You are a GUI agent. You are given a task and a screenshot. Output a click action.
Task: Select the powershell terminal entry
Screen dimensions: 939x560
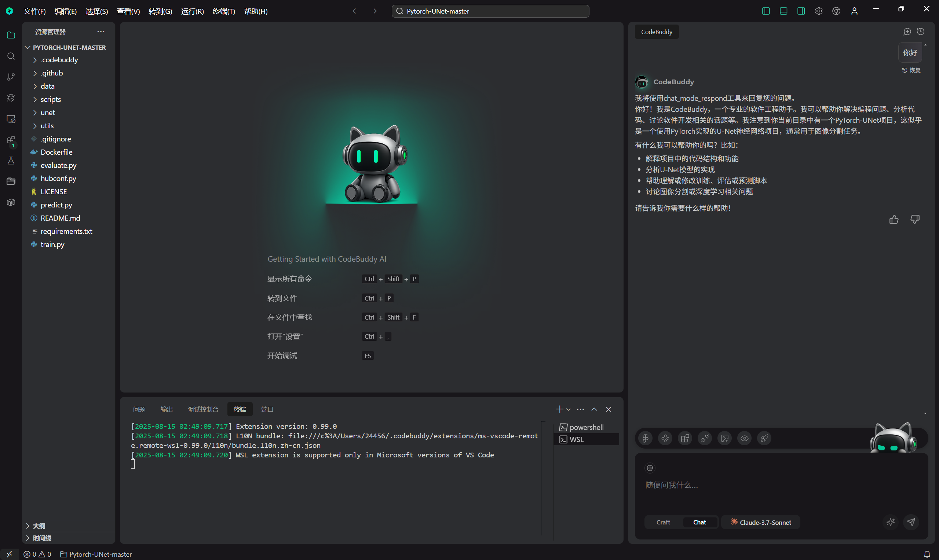coord(586,427)
